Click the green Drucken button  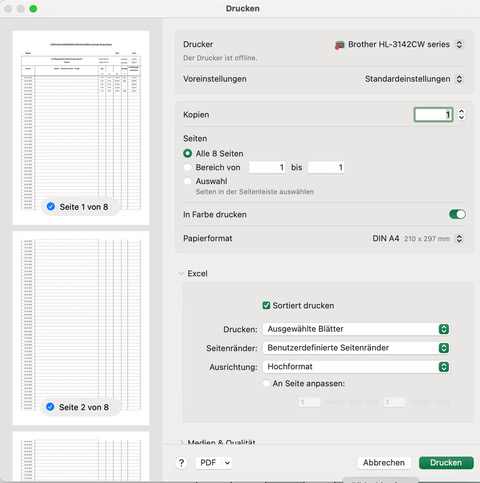tap(446, 463)
